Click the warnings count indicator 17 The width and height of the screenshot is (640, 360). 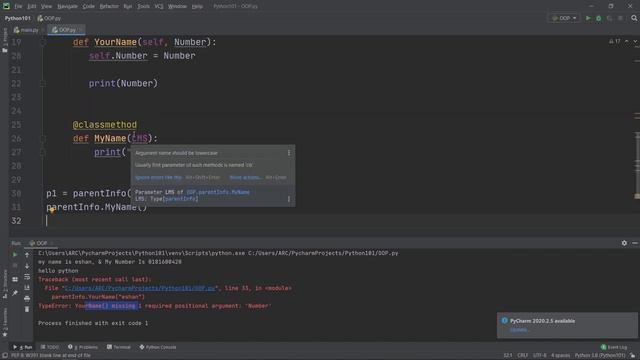614,41
